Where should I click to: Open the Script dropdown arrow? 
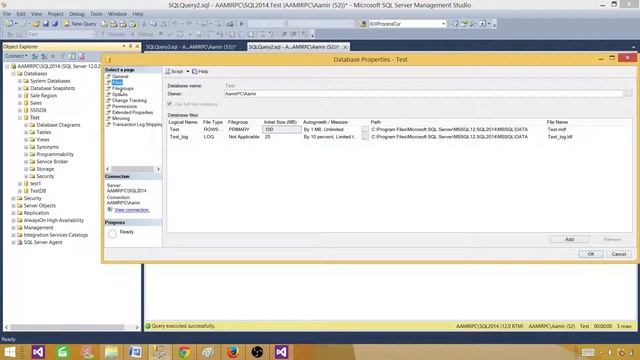188,71
